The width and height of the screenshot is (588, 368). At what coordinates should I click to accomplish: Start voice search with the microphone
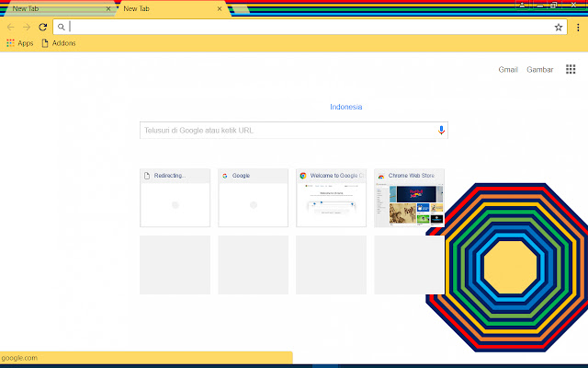[441, 131]
